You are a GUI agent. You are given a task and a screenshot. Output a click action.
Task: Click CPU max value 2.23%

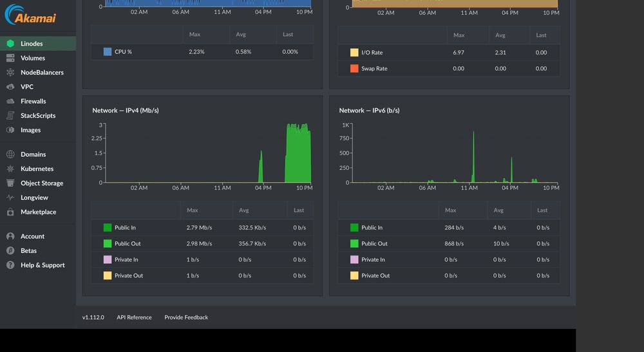[196, 51]
